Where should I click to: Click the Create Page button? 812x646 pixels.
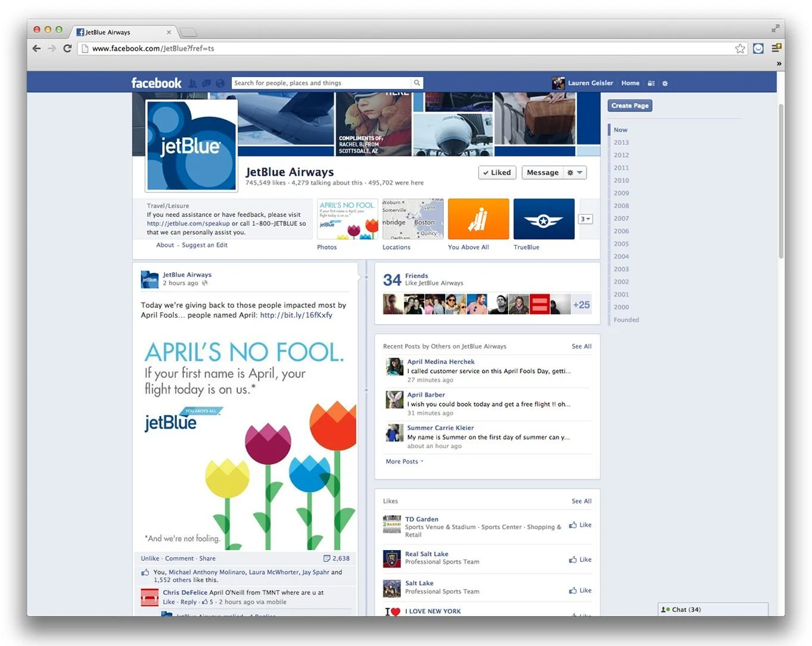point(630,105)
